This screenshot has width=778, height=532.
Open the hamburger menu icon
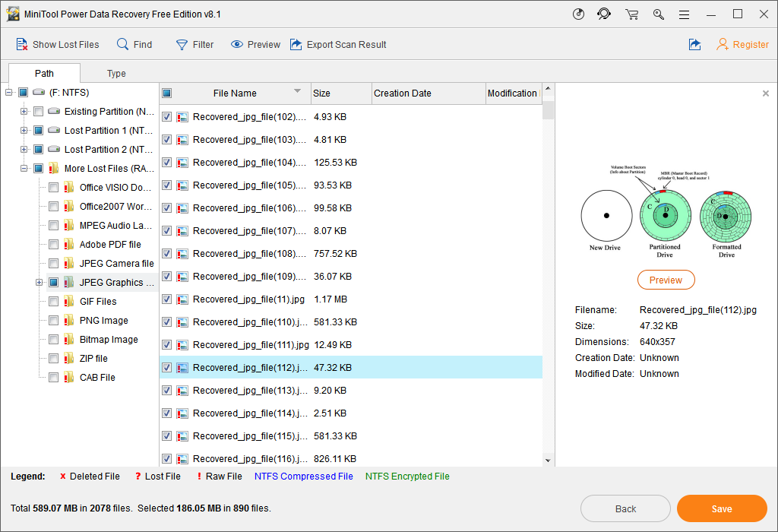point(685,14)
